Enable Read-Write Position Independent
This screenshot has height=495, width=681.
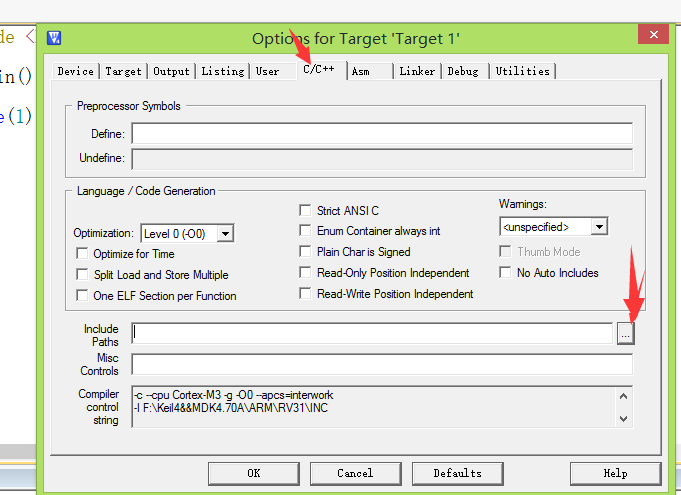click(x=305, y=294)
